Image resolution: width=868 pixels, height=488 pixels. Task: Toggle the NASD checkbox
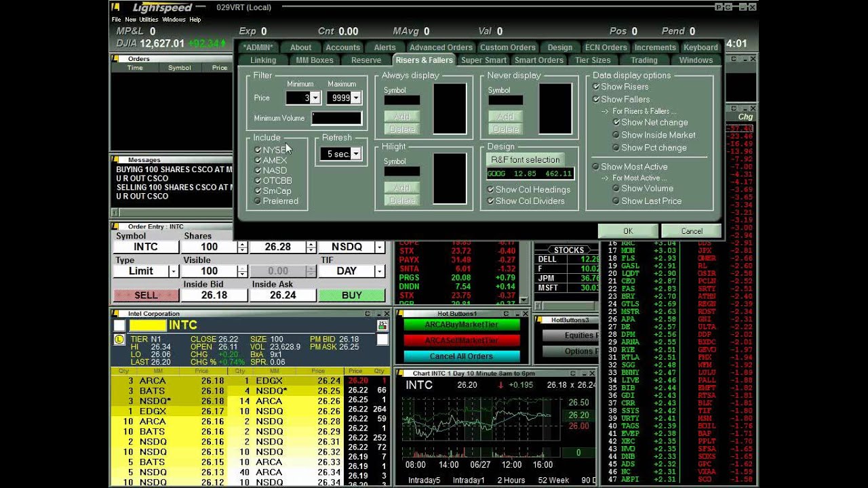[x=258, y=170]
